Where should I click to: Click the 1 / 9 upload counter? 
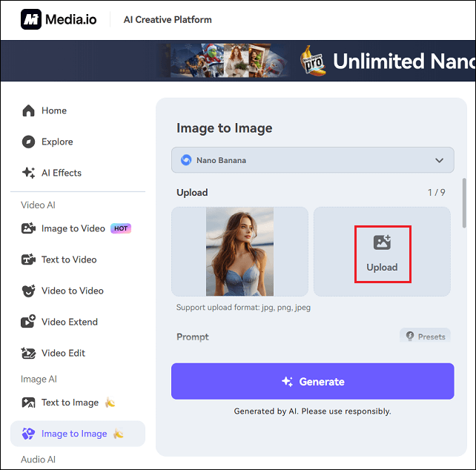[436, 193]
